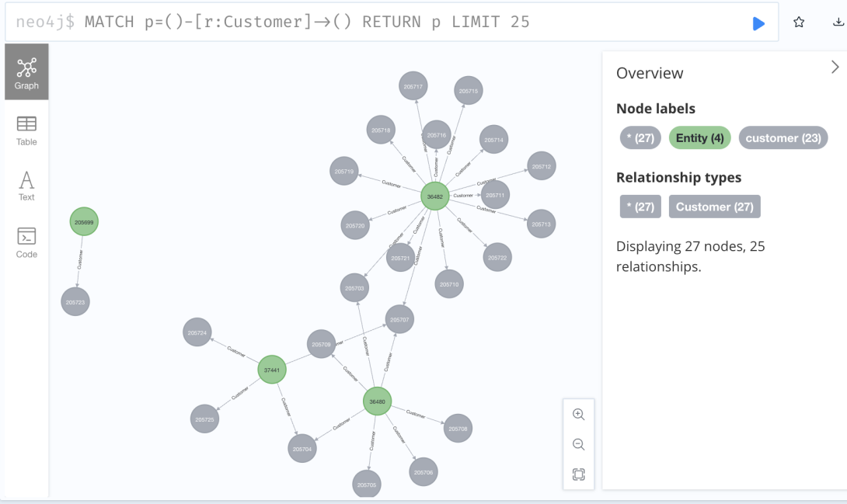Viewport: 847px width, 504px height.
Task: Switch to Text view
Action: tap(26, 186)
